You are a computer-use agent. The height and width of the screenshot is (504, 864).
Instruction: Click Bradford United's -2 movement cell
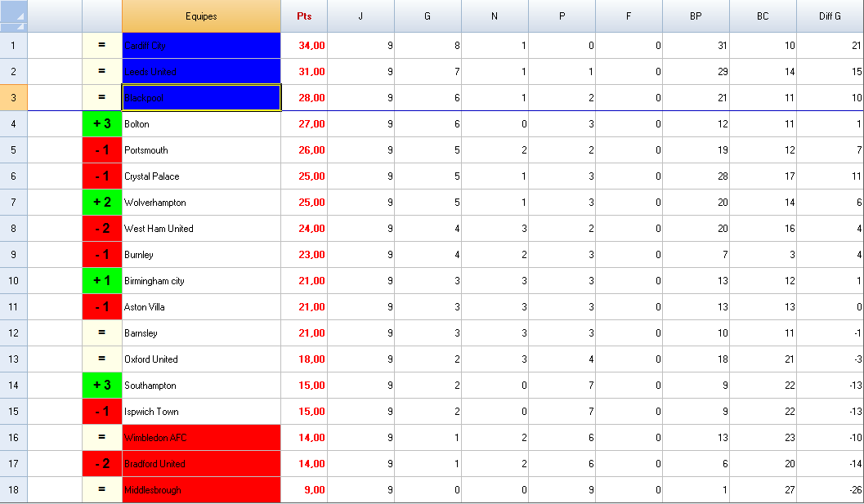pos(102,464)
